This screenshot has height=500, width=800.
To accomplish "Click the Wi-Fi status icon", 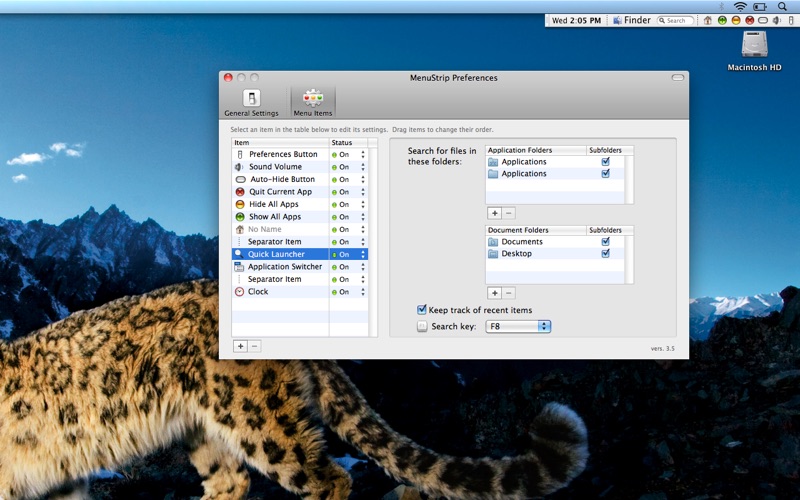I will 740,6.
